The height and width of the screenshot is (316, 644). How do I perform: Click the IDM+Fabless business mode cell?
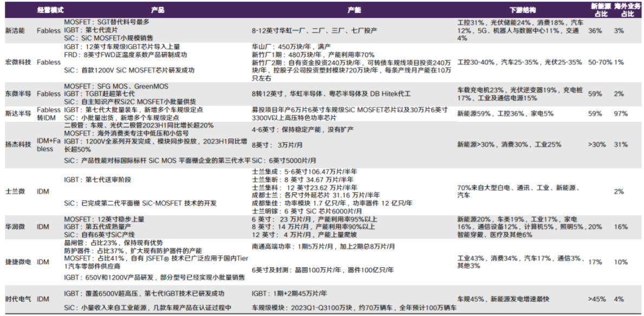pyautogui.click(x=49, y=145)
